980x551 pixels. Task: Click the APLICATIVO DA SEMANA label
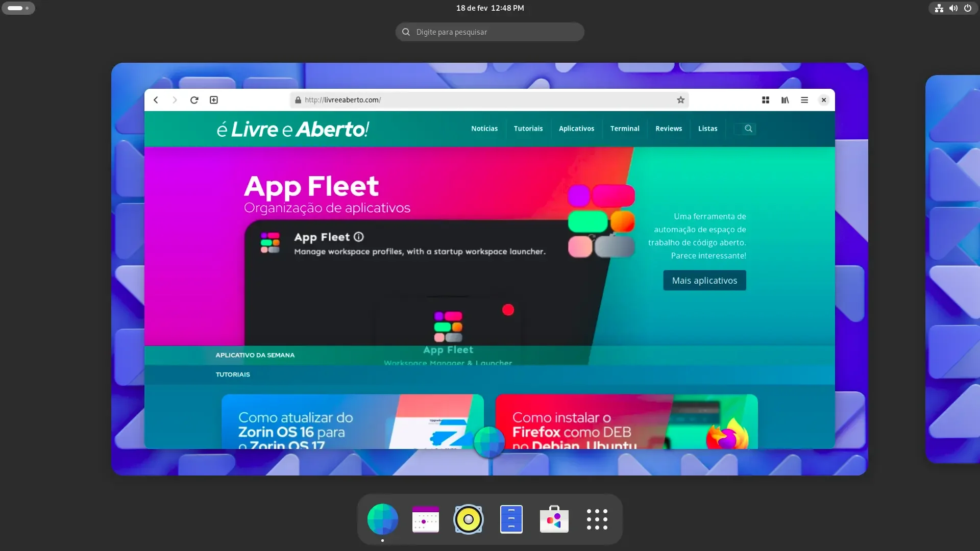255,355
